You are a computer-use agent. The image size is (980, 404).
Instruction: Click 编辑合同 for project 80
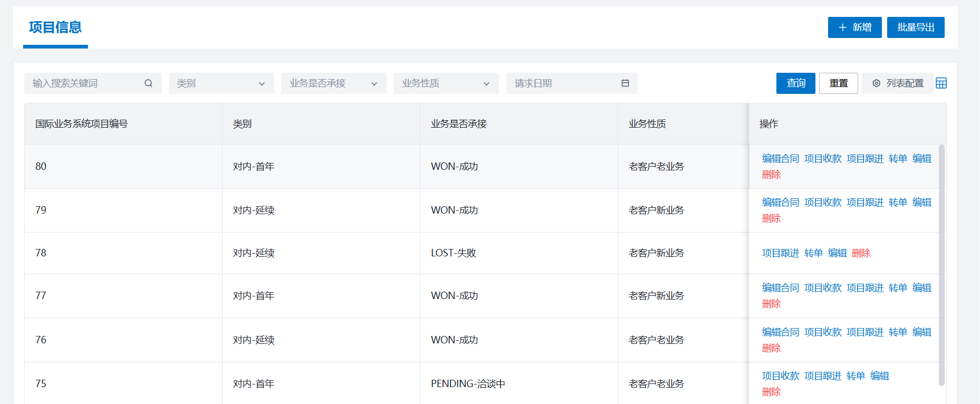780,159
